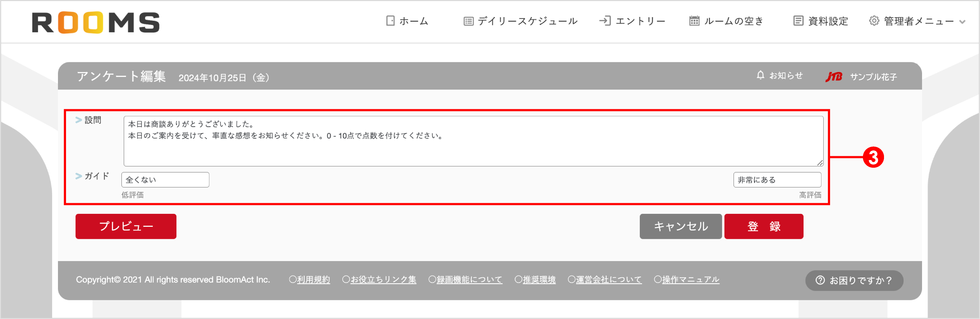Click inside the 設問 text area
Viewport: 980px width, 319px height.
pyautogui.click(x=472, y=141)
